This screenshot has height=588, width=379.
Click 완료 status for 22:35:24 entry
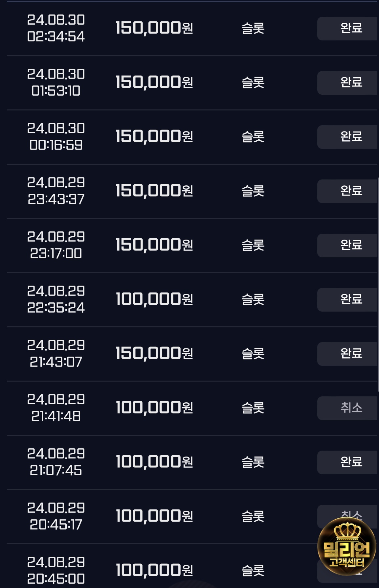coord(348,300)
